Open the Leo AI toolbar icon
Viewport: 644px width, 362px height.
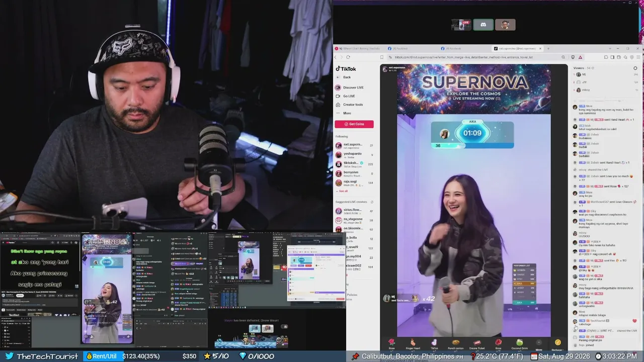tap(624, 57)
